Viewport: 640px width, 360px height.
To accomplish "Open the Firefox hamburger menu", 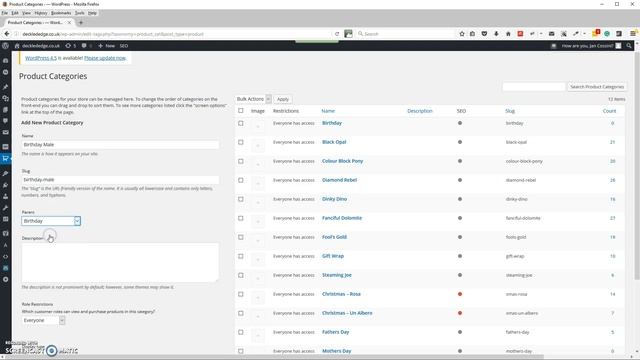I will [x=633, y=34].
